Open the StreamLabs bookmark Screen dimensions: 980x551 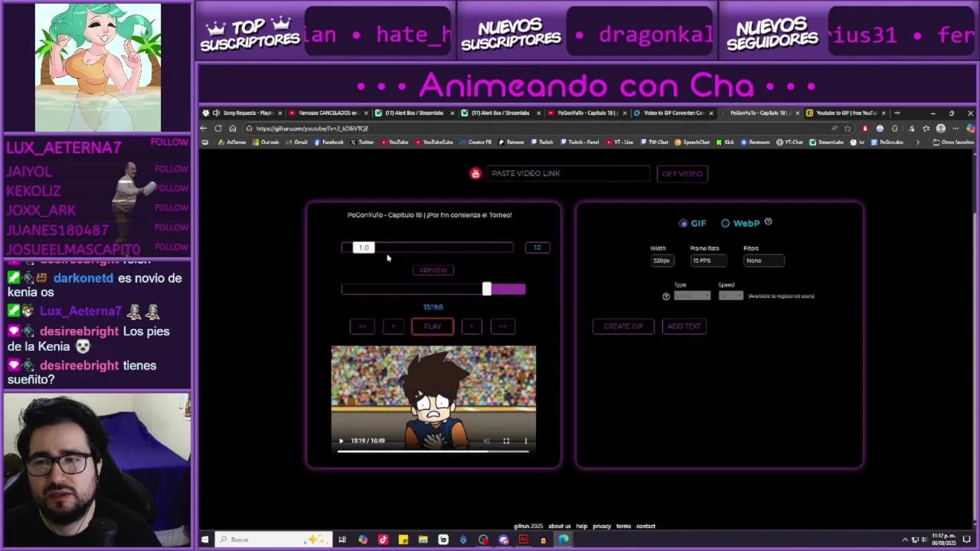[x=827, y=142]
